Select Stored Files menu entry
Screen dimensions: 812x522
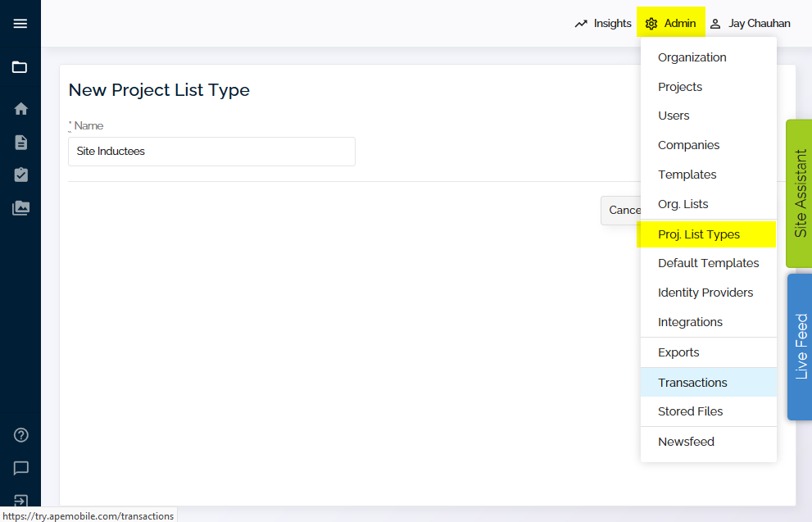click(x=709, y=411)
